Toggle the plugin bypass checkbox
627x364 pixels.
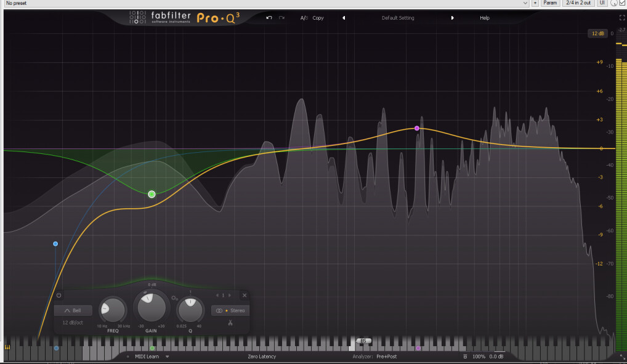pos(622,3)
